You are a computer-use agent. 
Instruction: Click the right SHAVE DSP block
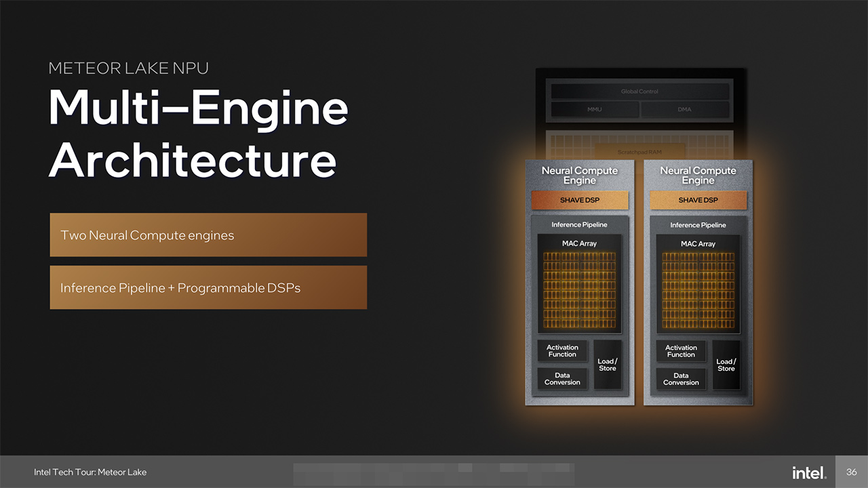coord(698,200)
